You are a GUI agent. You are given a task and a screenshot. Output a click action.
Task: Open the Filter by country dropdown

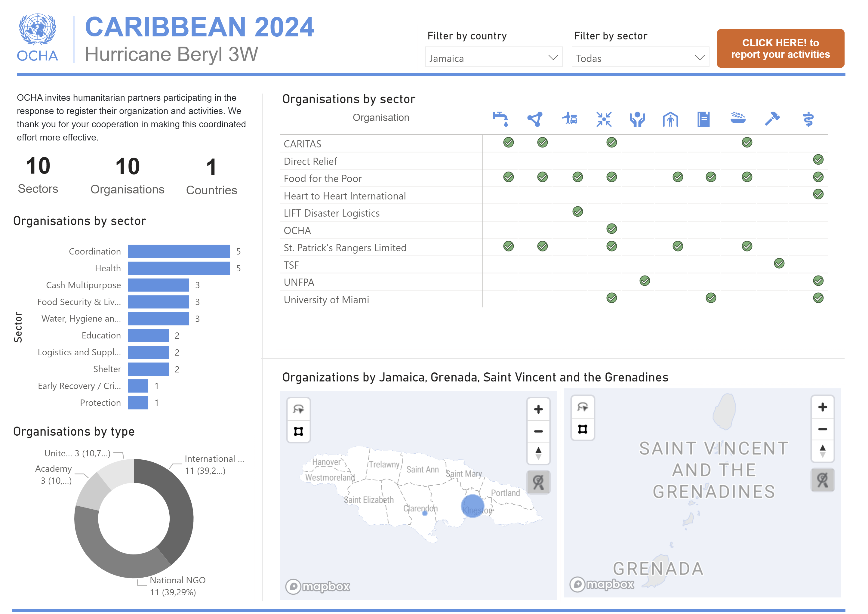click(494, 57)
